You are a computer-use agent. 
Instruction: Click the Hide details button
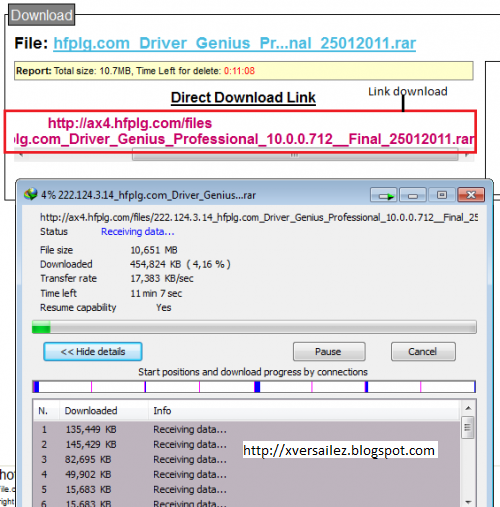(93, 352)
